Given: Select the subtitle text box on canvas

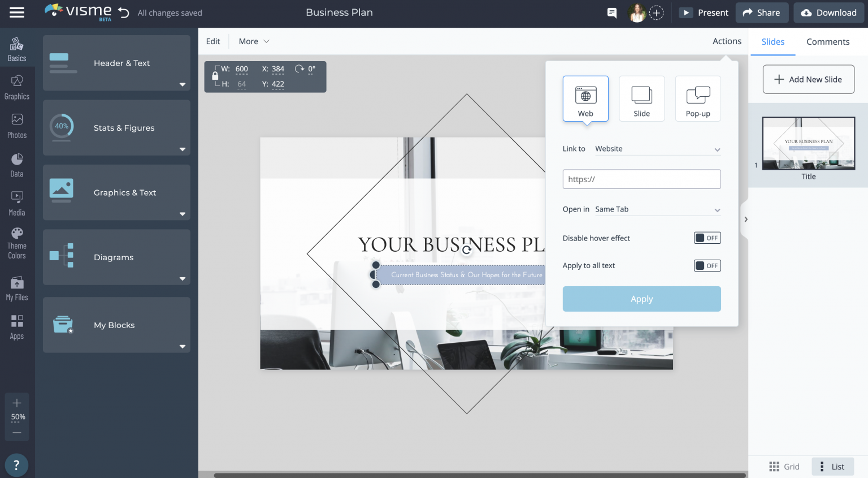Looking at the screenshot, I should click(460, 274).
